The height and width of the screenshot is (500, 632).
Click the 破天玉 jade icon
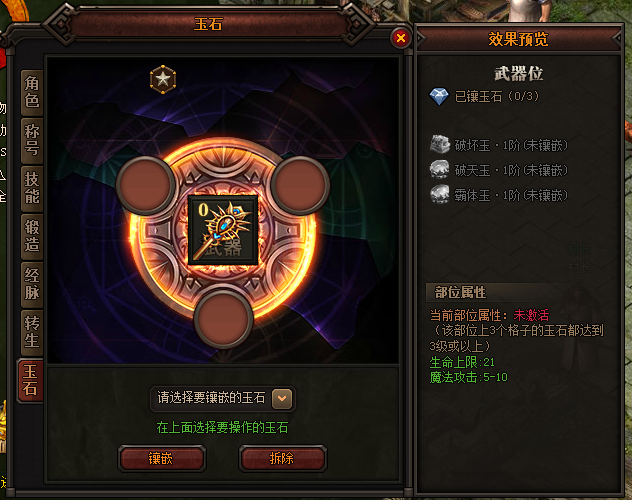[x=440, y=170]
